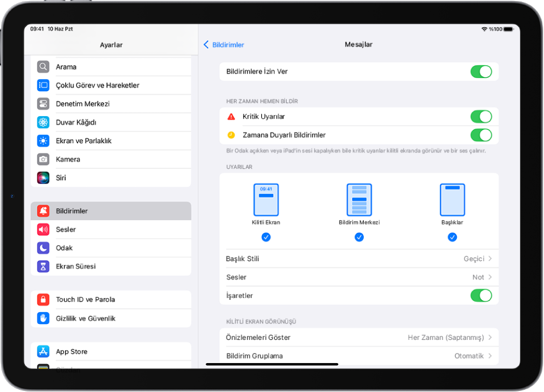Select the Kilitli Ekran preview thumbnail

coord(266,200)
